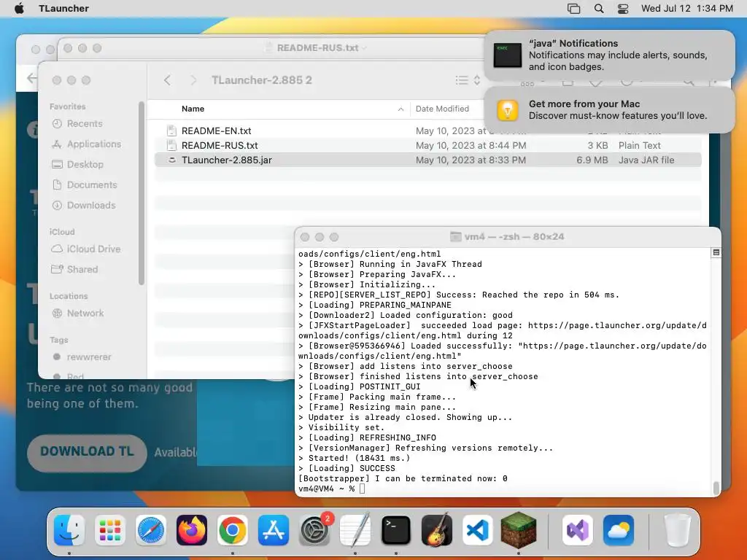This screenshot has height=560, width=747.
Task: Open Finder from the Dock
Action: (69, 530)
